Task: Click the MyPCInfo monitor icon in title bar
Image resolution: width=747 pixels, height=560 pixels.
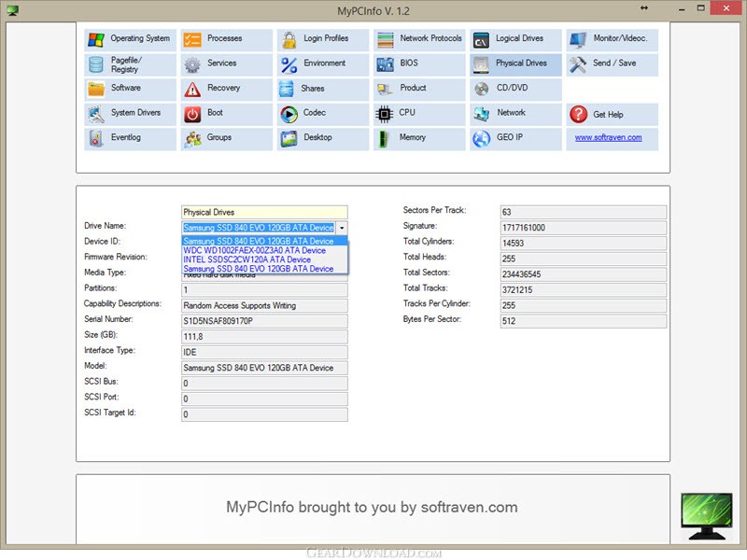Action: pos(13,10)
